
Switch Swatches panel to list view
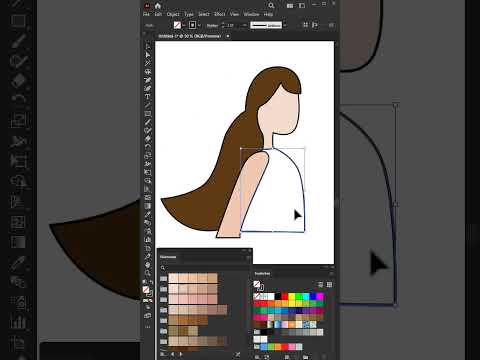[x=320, y=284]
